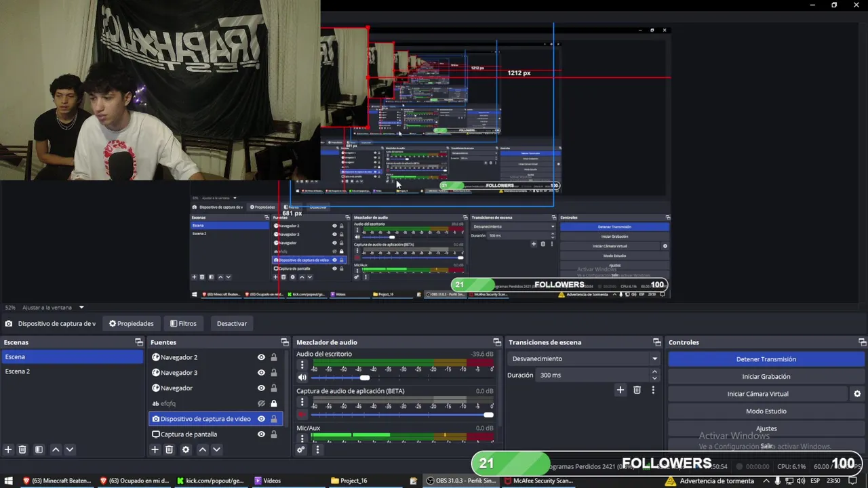
Task: Open advanced audio properties gear in the mixer
Action: click(x=301, y=449)
